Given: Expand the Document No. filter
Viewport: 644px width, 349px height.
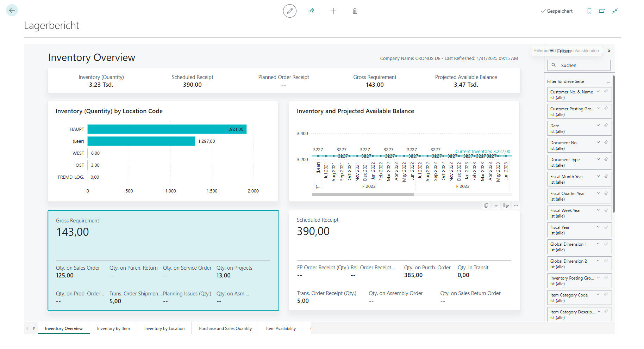Looking at the screenshot, I should point(598,142).
